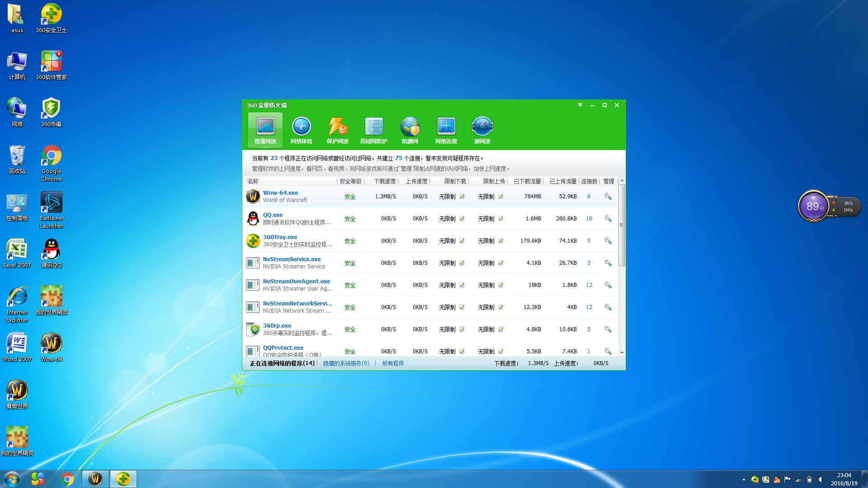This screenshot has height=488, width=868.
Task: Edit download limit for QQ.exe
Action: [462, 219]
